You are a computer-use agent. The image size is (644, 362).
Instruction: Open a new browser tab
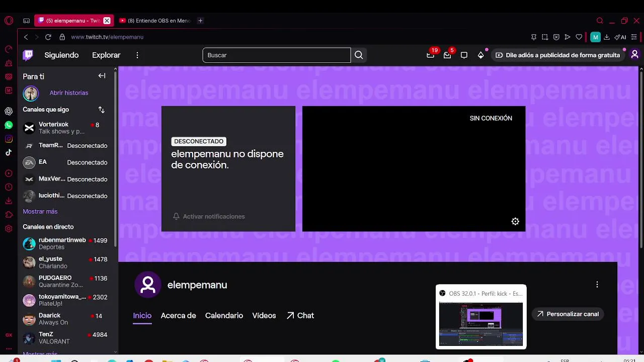200,21
